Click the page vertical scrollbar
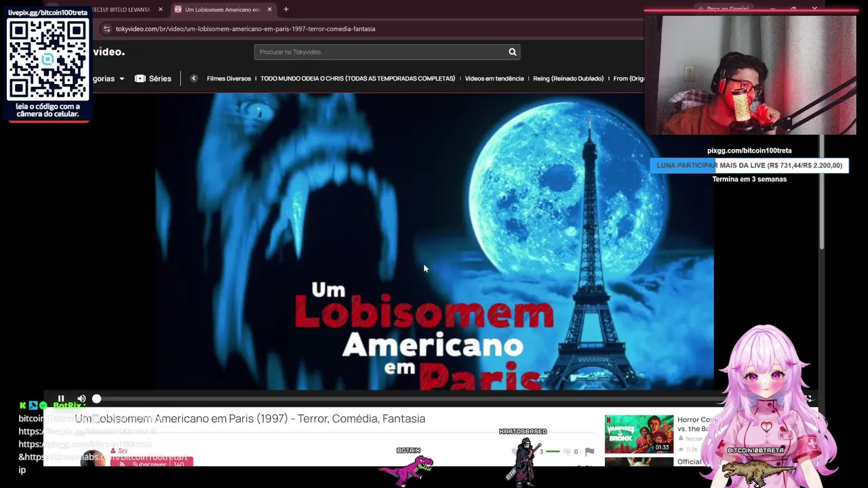The height and width of the screenshot is (488, 868). point(821,193)
